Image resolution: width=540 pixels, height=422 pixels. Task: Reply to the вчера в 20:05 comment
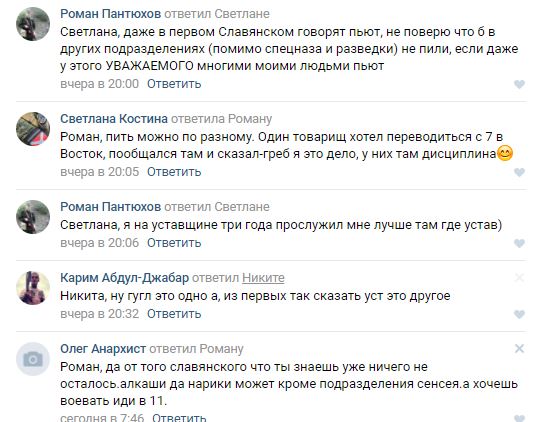174,172
